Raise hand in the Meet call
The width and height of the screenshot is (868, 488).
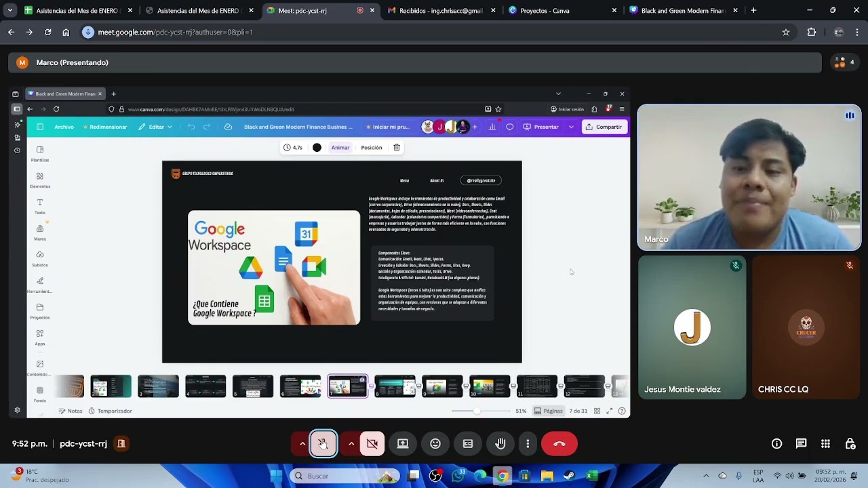(500, 443)
